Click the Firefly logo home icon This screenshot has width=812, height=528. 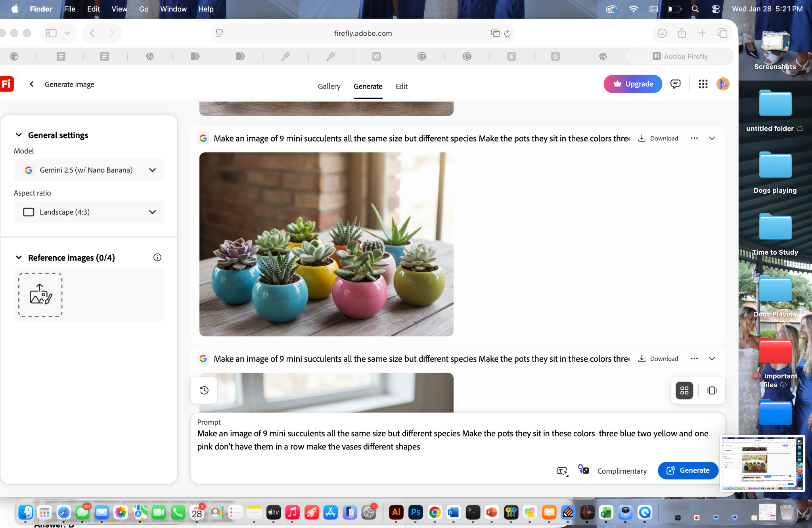click(x=6, y=84)
